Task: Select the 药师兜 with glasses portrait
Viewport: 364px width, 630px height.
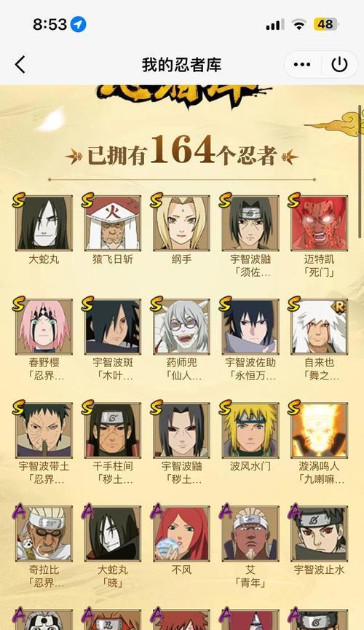Action: tap(181, 326)
